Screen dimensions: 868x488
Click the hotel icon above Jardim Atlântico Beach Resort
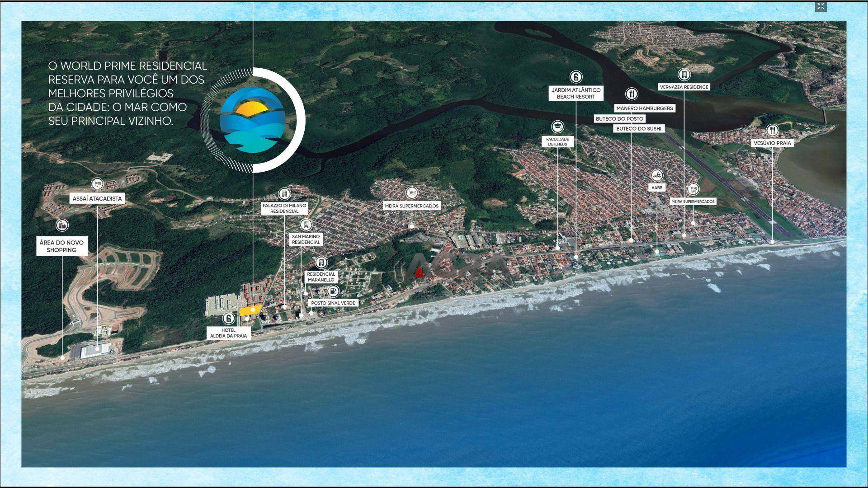(x=576, y=76)
